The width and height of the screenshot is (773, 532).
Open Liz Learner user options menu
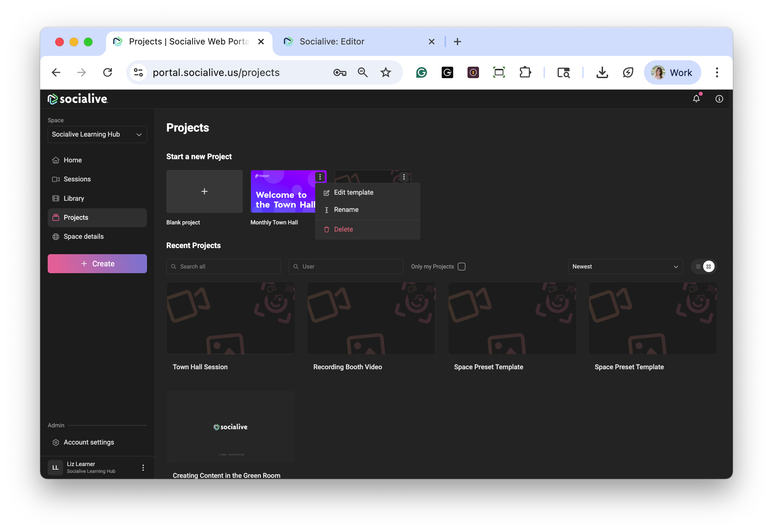[x=143, y=467]
